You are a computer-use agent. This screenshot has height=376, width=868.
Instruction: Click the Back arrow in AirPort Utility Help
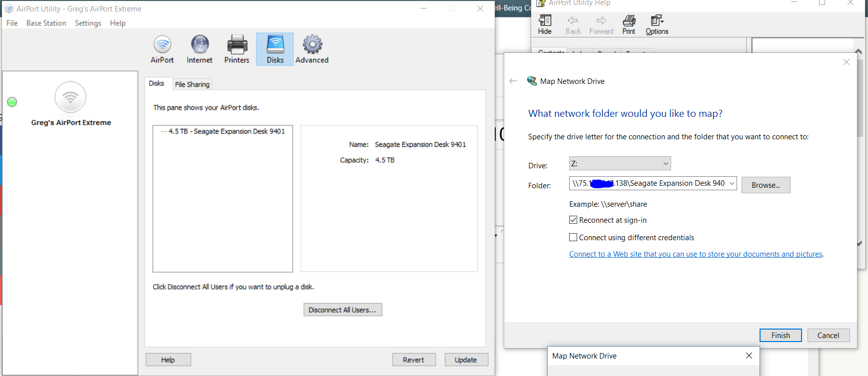pyautogui.click(x=573, y=24)
